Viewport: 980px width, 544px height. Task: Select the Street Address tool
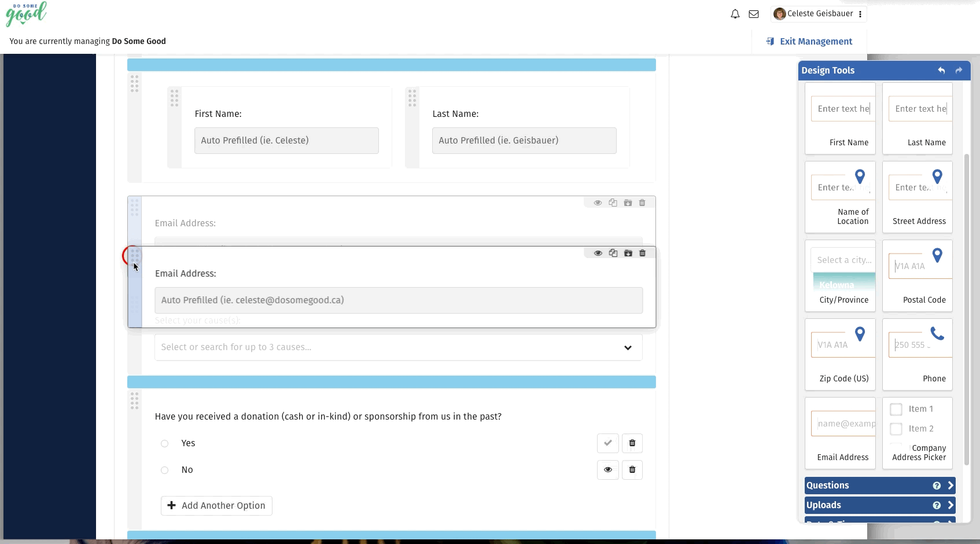pos(918,197)
